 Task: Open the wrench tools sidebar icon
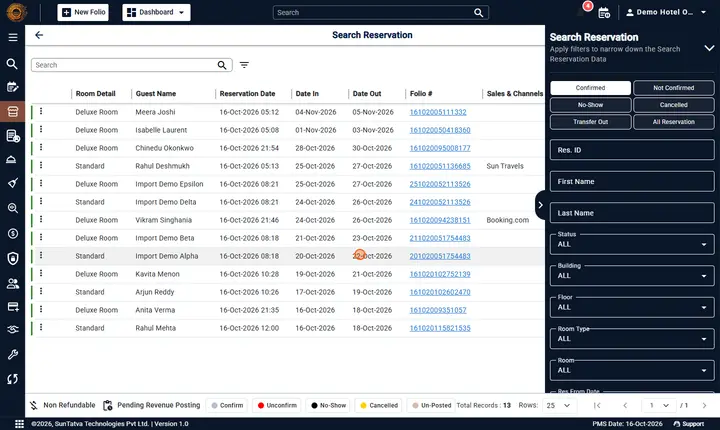(12, 354)
